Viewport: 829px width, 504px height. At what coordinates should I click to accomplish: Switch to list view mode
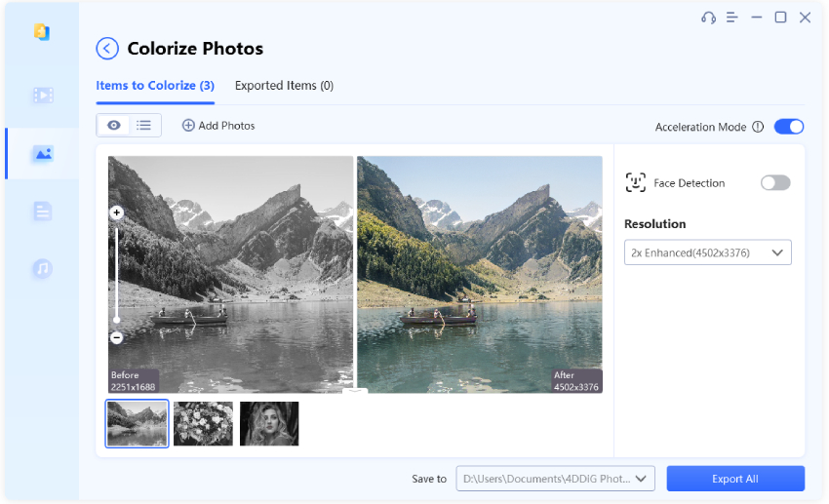coord(143,125)
